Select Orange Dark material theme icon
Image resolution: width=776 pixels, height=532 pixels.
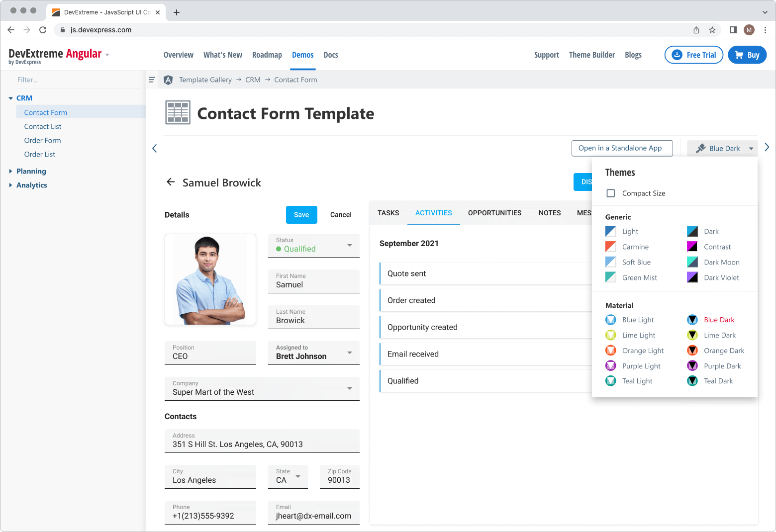point(692,351)
